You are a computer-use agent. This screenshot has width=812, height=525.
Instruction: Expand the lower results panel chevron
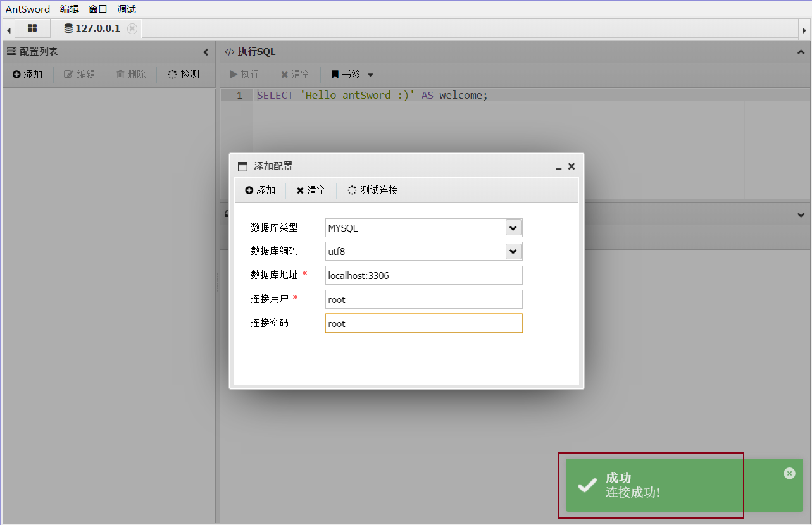[801, 215]
